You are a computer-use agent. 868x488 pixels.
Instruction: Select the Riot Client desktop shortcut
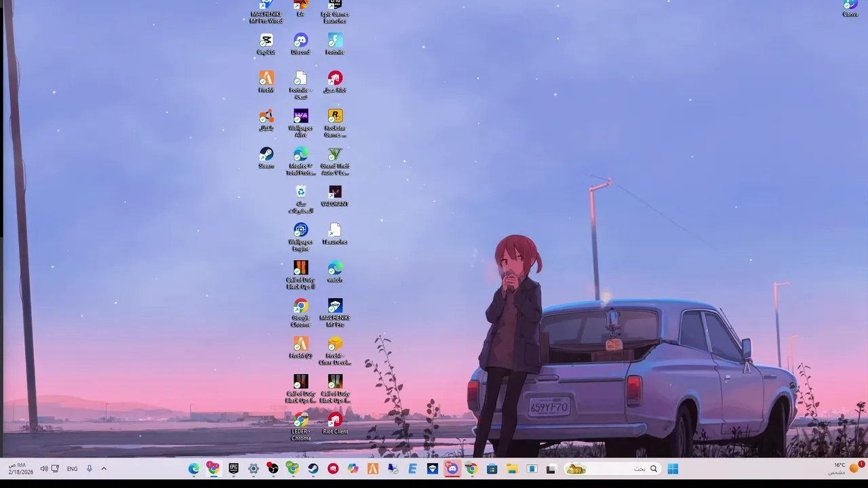(335, 424)
